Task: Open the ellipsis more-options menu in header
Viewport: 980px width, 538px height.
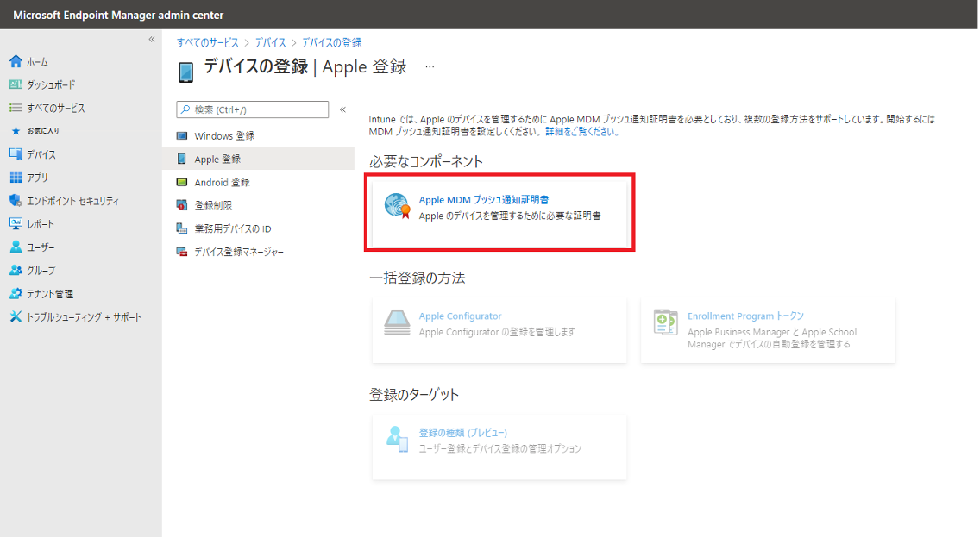Action: coord(430,66)
